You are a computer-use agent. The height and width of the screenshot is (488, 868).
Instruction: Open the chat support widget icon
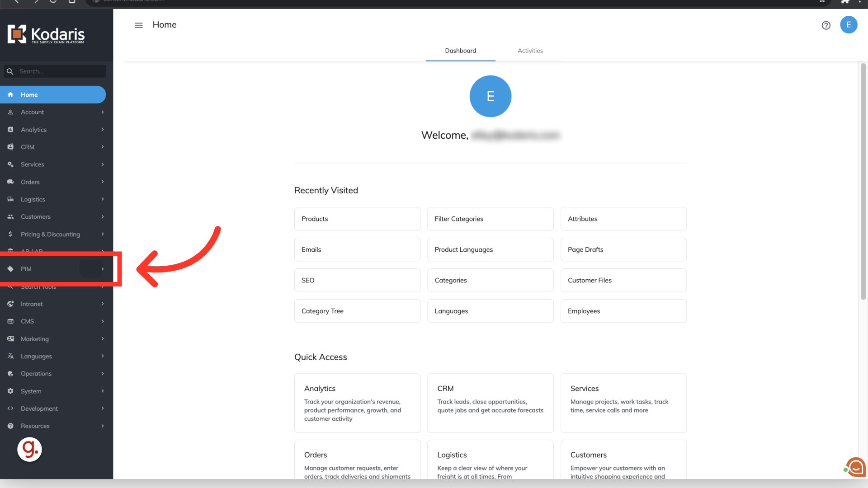pyautogui.click(x=856, y=467)
